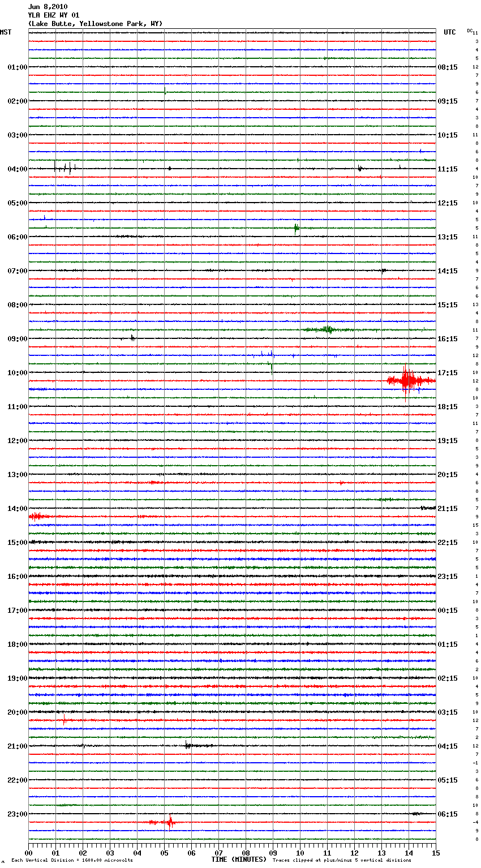This screenshot has width=481, height=868.
Task: Select the 08:00 MST time label
Action: click(18, 305)
